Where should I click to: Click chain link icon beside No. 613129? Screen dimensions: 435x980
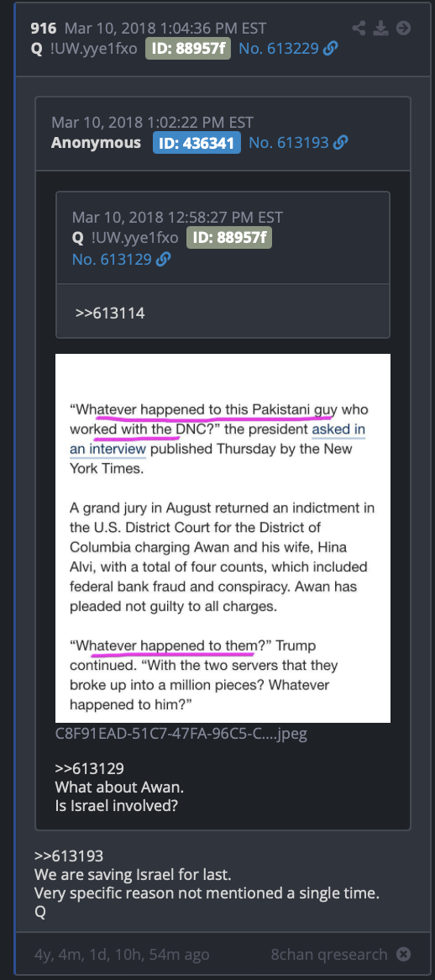pos(164,259)
